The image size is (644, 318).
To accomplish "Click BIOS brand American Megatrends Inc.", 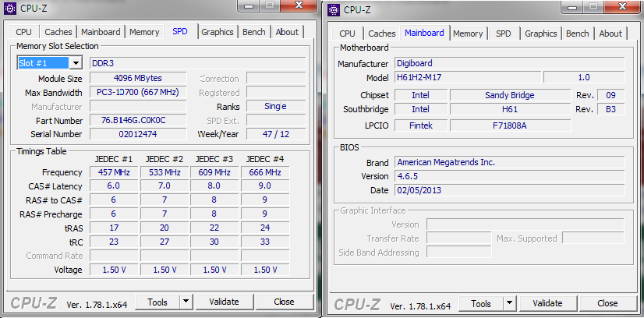I will 510,162.
